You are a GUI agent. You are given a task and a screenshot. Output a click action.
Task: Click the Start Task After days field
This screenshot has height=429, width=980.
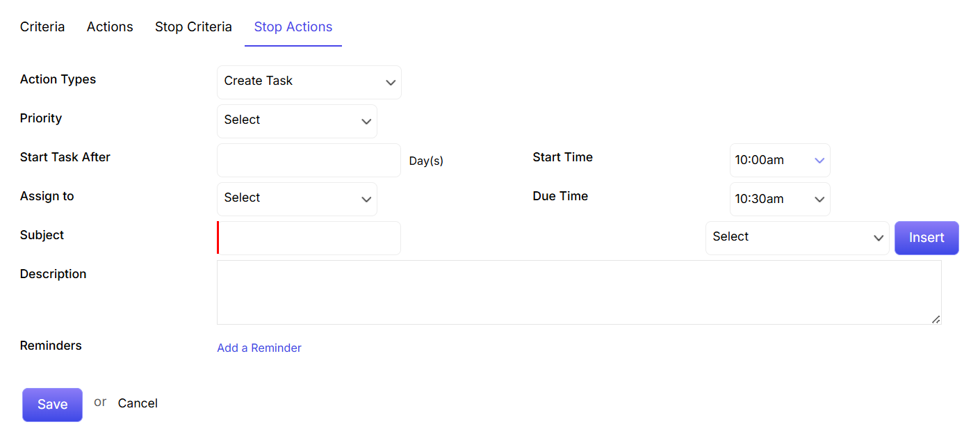[309, 160]
